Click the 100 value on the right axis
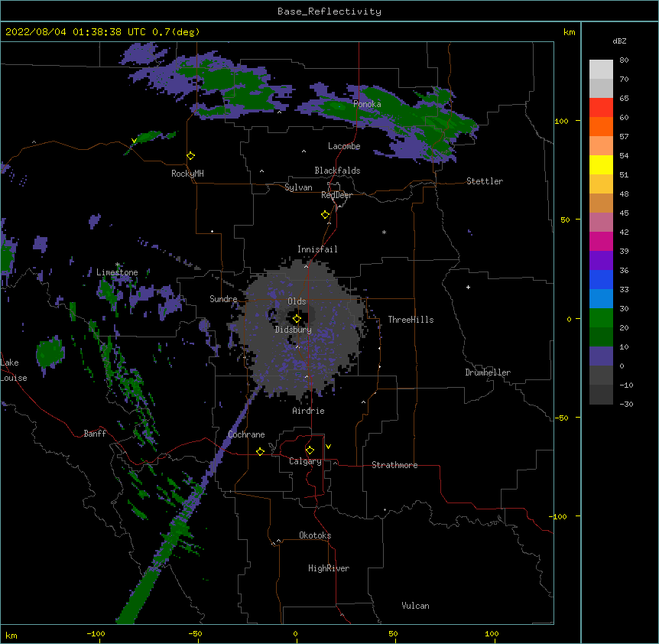Screen dimensions: 659x644 click(x=561, y=121)
